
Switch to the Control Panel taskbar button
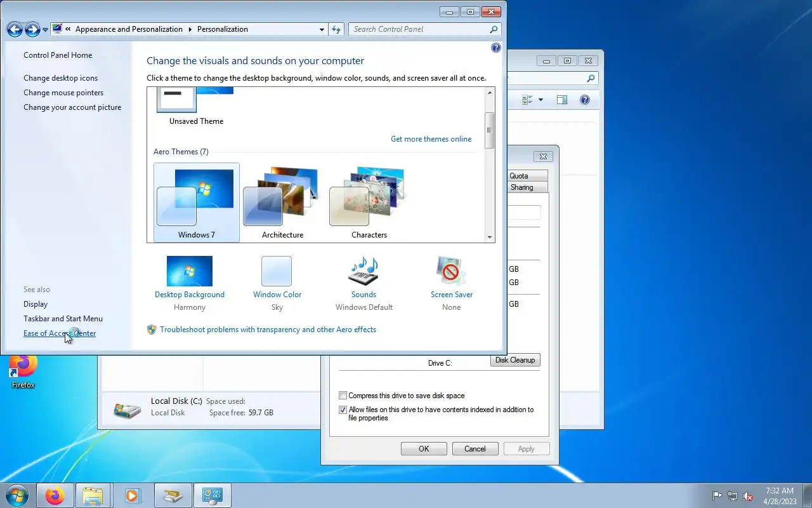pos(212,495)
